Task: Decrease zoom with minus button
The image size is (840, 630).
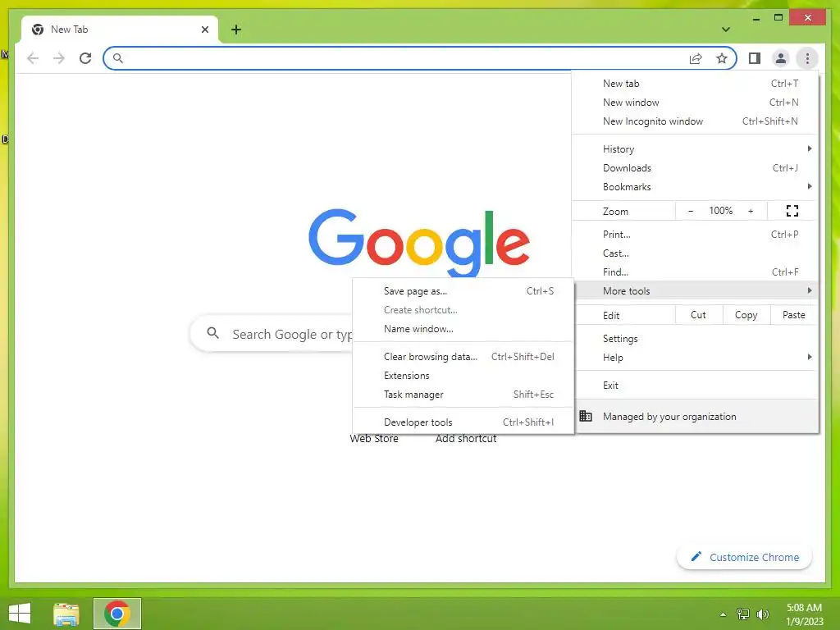Action: (x=691, y=211)
